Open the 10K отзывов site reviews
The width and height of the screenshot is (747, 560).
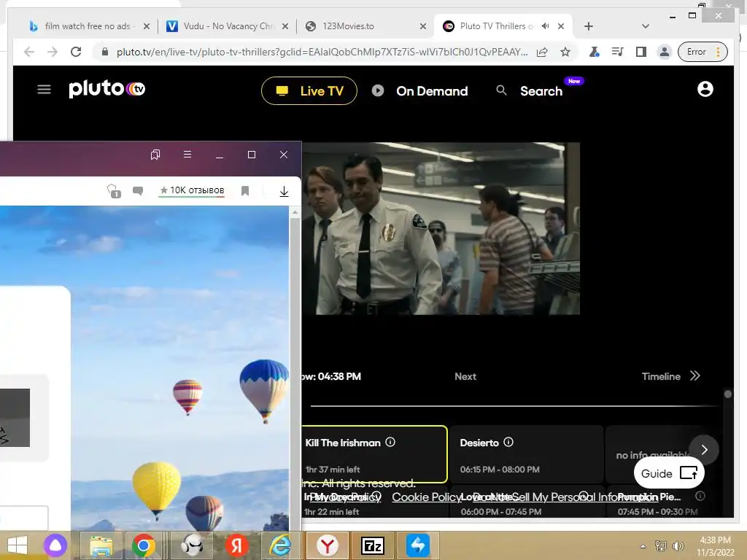(x=192, y=190)
